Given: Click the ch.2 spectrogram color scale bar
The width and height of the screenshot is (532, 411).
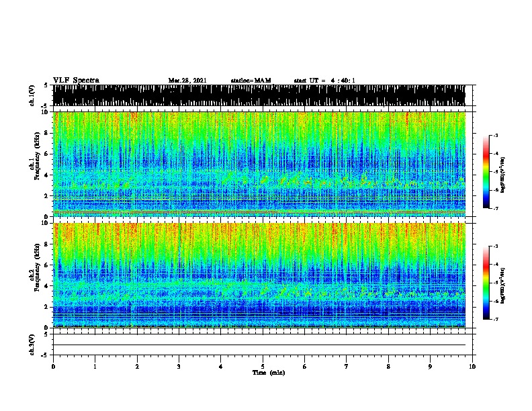Looking at the screenshot, I should [x=486, y=283].
